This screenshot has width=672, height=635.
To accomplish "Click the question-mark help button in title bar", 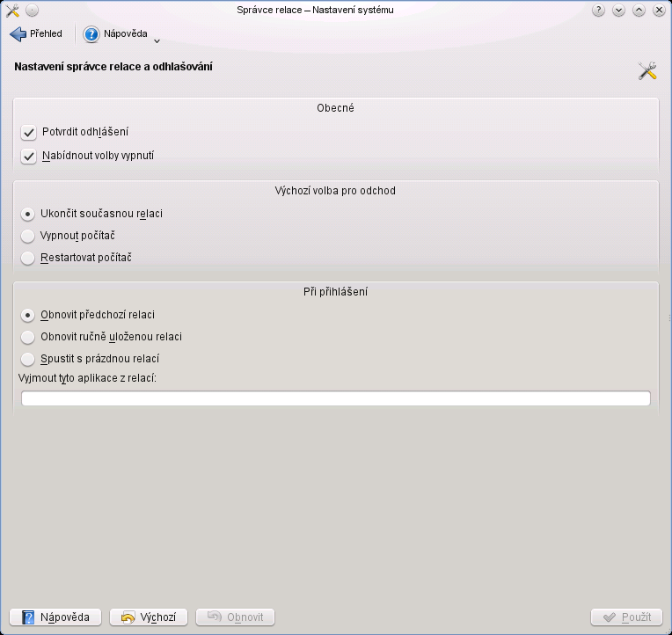I will tap(598, 11).
